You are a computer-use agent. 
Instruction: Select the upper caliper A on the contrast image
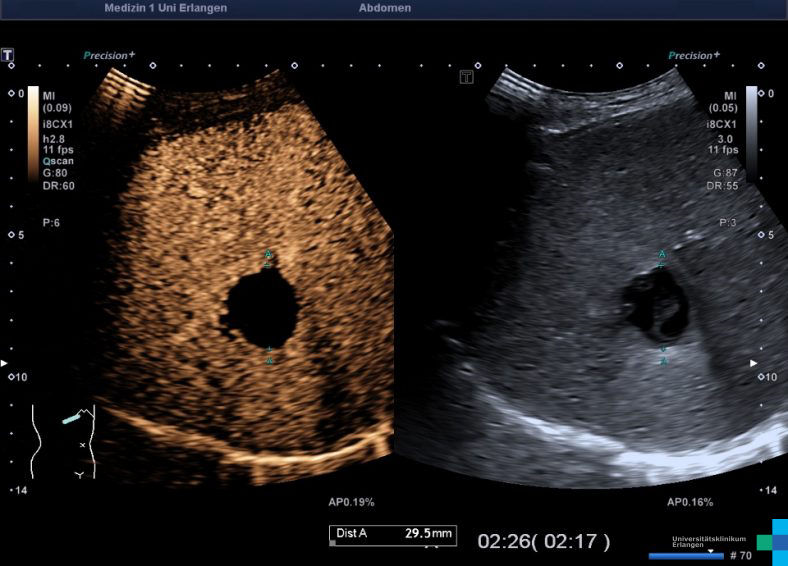tap(268, 258)
